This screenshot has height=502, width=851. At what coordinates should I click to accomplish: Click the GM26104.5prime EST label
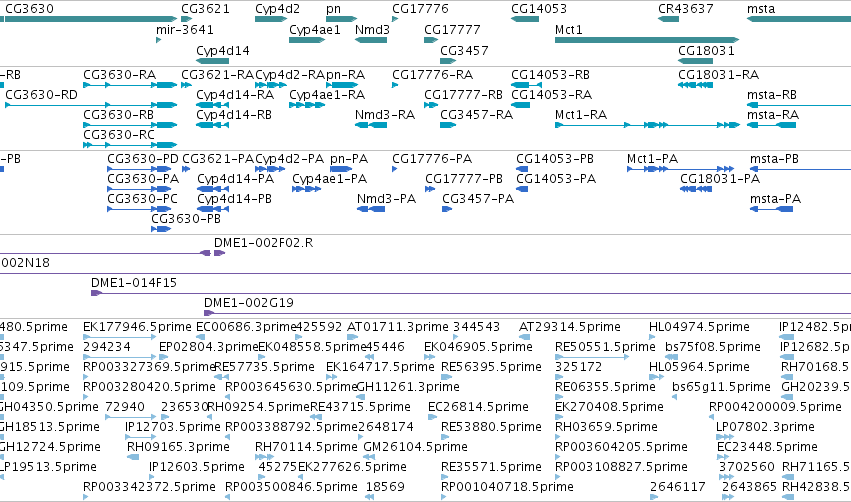415,447
